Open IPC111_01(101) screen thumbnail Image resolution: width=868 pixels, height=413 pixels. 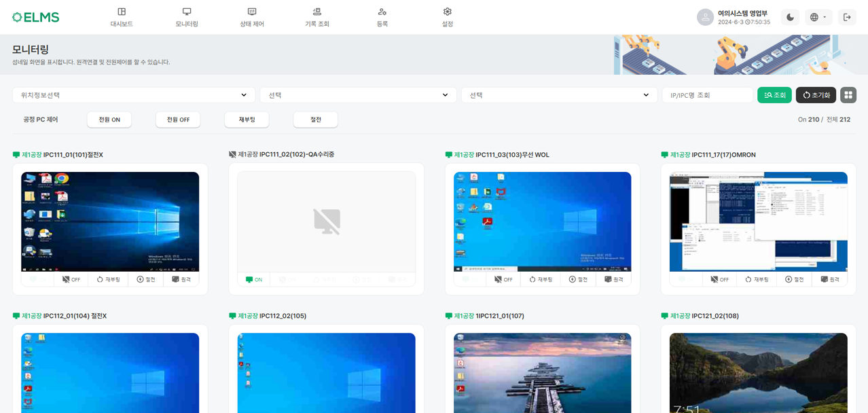110,221
